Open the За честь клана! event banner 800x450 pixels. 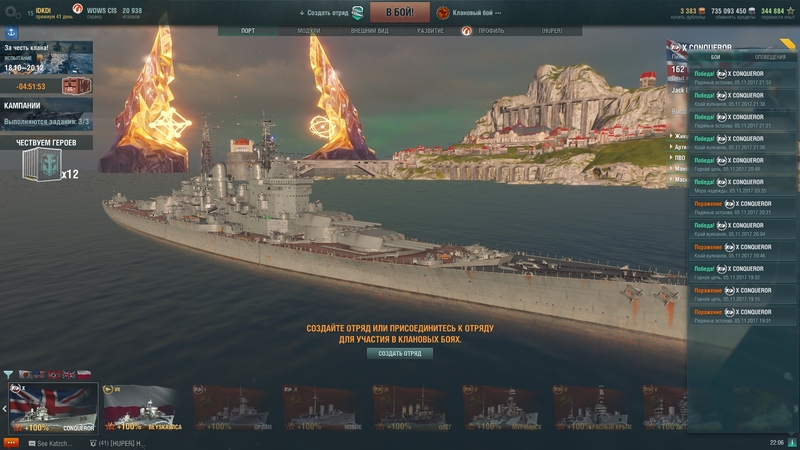tap(46, 58)
